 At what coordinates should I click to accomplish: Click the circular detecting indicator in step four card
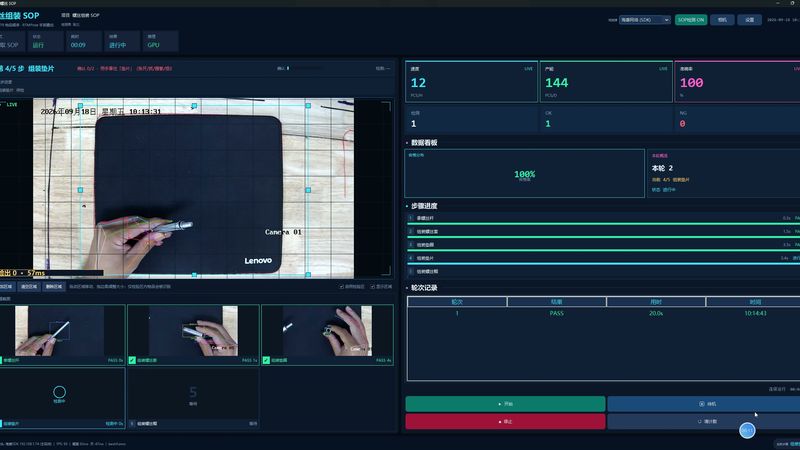coord(59,392)
